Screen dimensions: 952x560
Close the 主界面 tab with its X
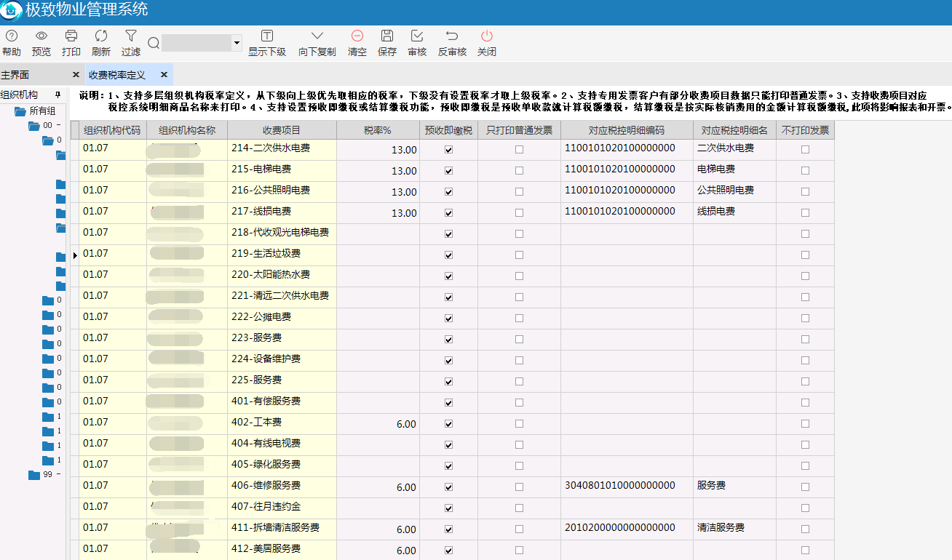pos(76,75)
